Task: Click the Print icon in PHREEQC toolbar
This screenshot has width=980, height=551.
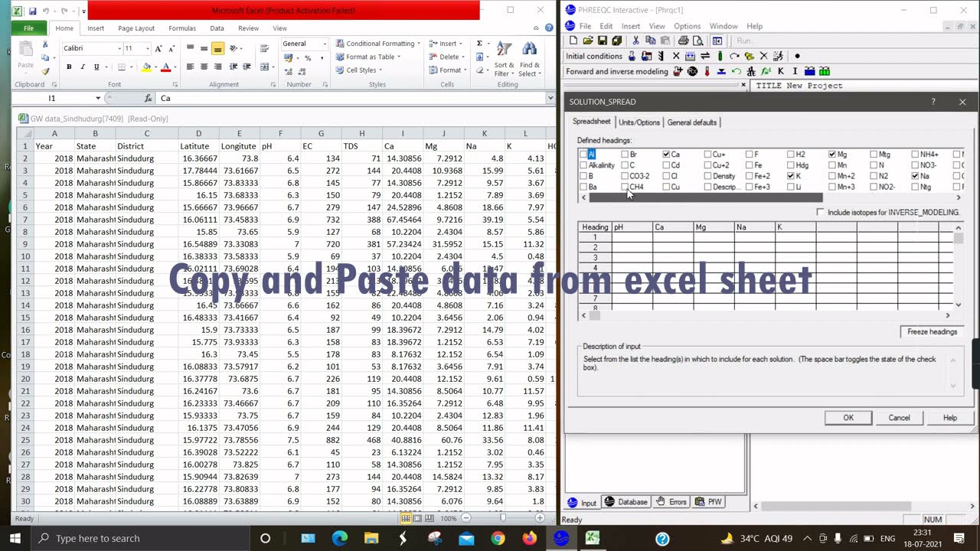Action: coord(684,41)
